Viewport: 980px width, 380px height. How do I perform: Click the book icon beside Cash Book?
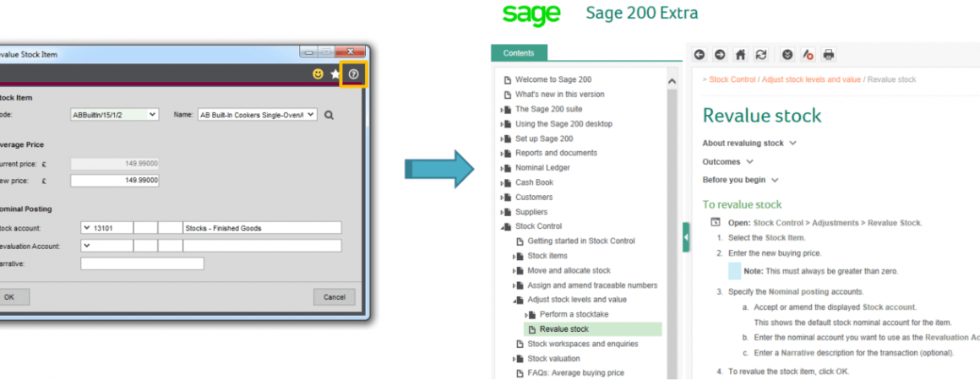click(x=508, y=183)
